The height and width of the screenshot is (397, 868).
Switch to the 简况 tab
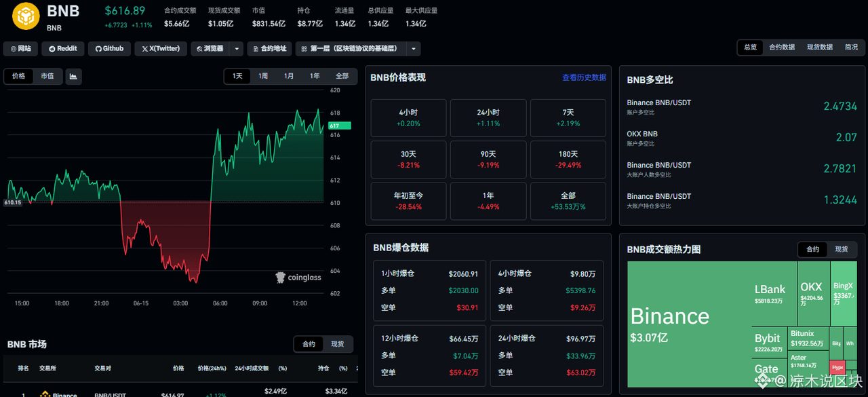(x=851, y=48)
